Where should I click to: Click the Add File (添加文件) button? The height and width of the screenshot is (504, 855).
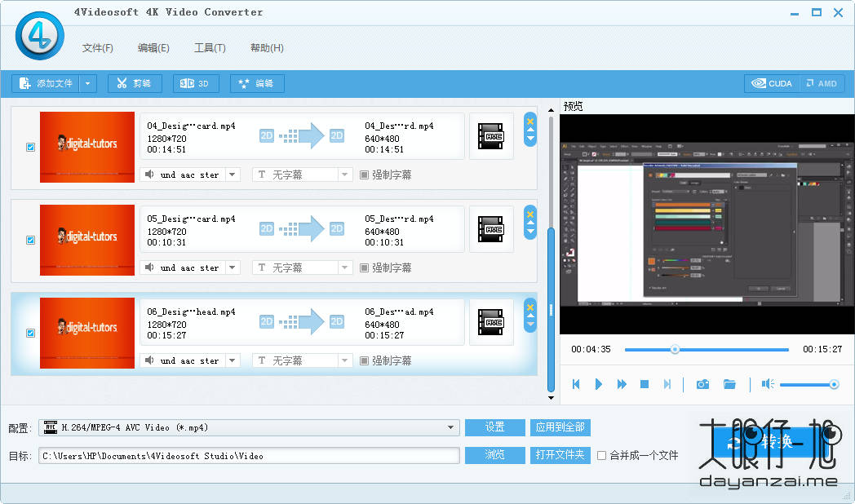point(46,83)
